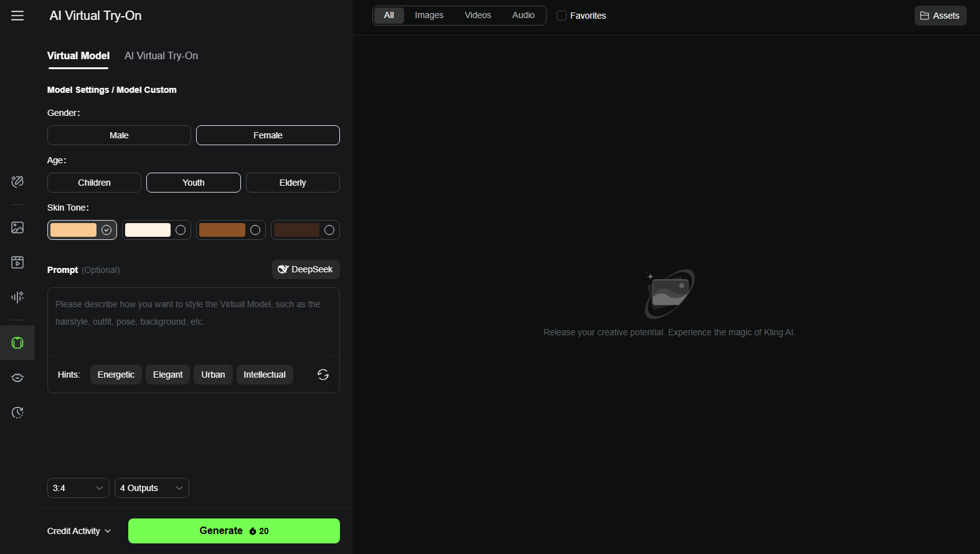Pick the lightest cream skin tone swatch
The width and height of the screenshot is (980, 554).
click(x=148, y=230)
